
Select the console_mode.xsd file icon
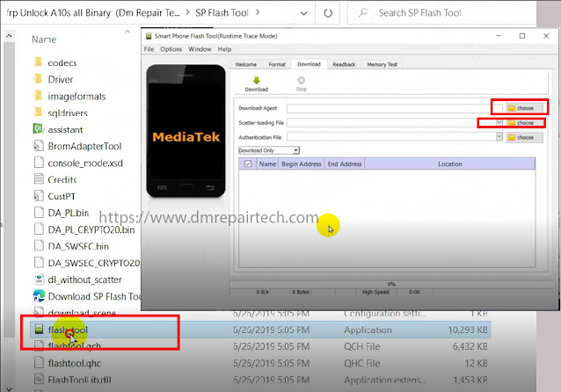pos(39,163)
